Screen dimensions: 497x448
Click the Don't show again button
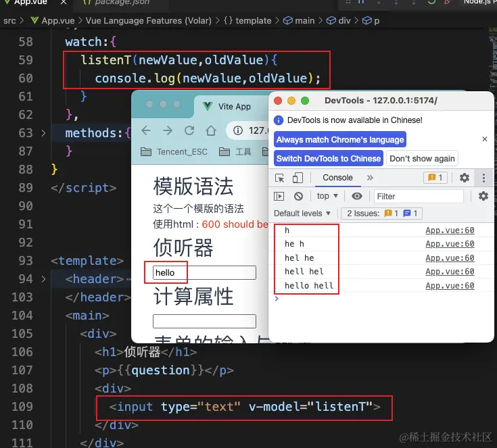click(x=422, y=158)
